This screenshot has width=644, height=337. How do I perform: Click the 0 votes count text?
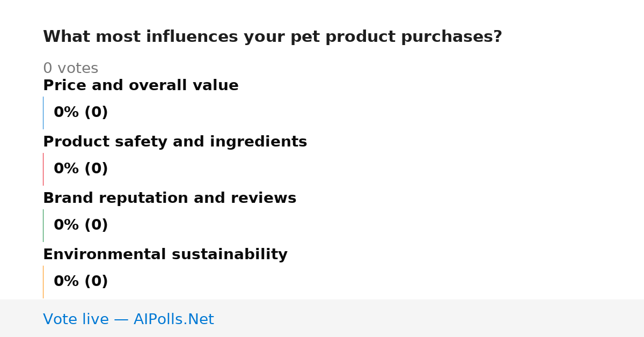click(70, 69)
